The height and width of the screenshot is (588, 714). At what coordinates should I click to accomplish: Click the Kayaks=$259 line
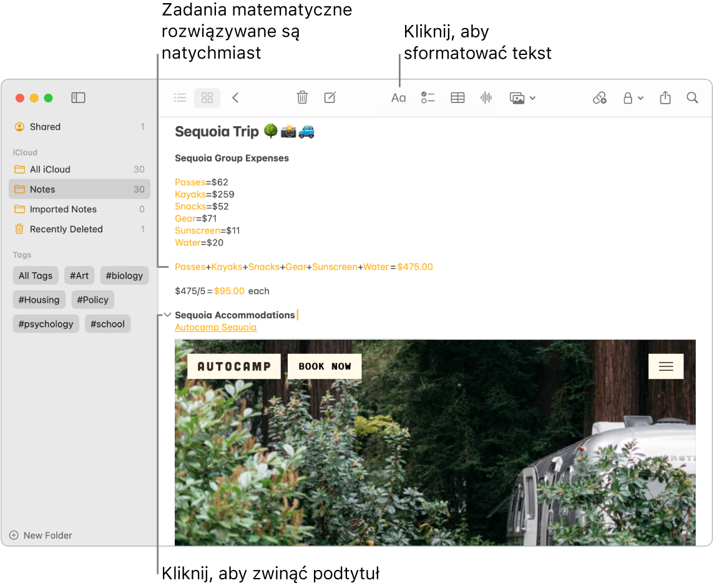click(205, 194)
